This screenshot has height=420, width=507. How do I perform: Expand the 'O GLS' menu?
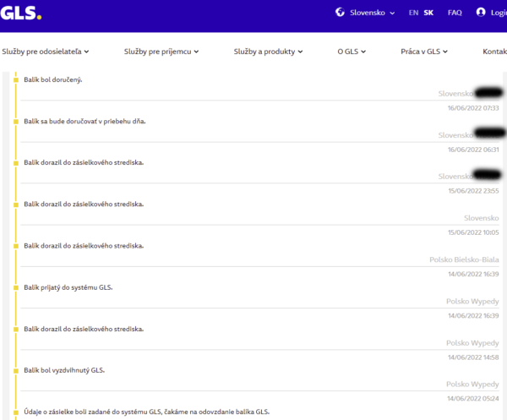352,52
